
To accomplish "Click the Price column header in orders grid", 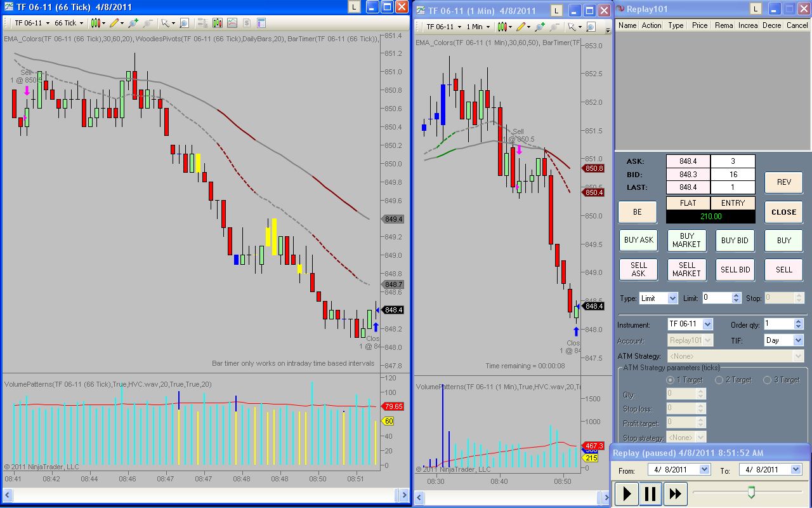I will point(700,25).
